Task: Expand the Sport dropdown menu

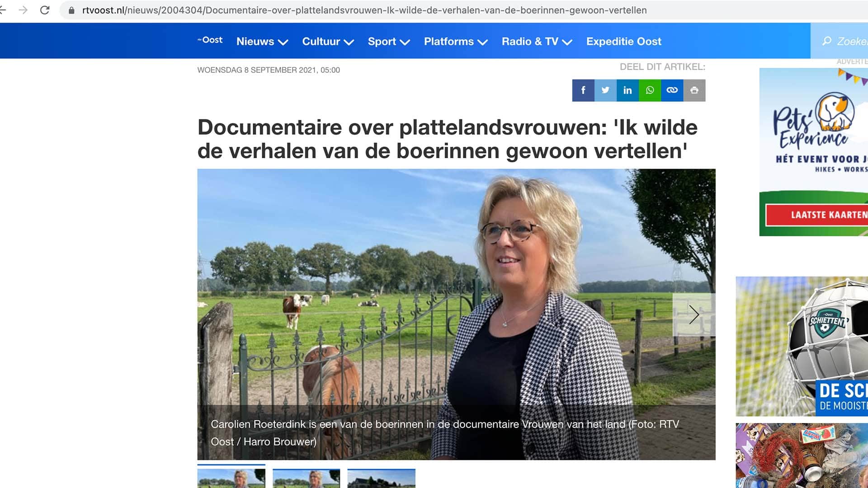Action: click(389, 42)
